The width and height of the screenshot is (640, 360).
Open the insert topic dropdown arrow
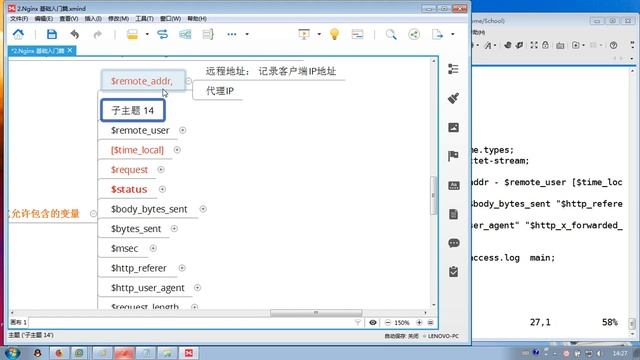click(x=147, y=34)
